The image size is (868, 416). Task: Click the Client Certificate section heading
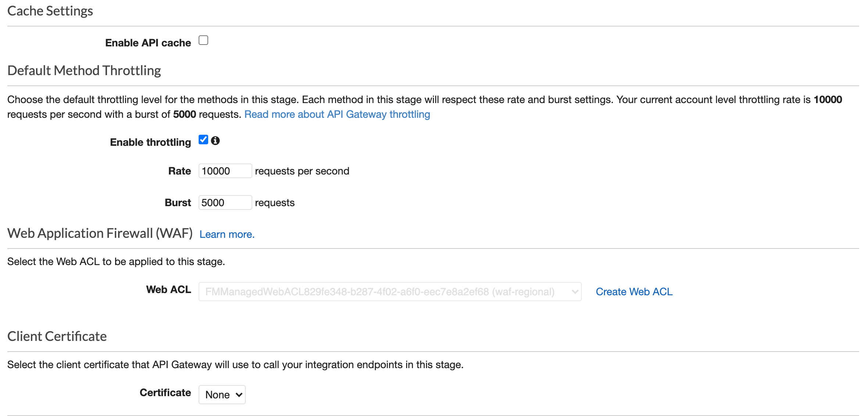(x=57, y=336)
